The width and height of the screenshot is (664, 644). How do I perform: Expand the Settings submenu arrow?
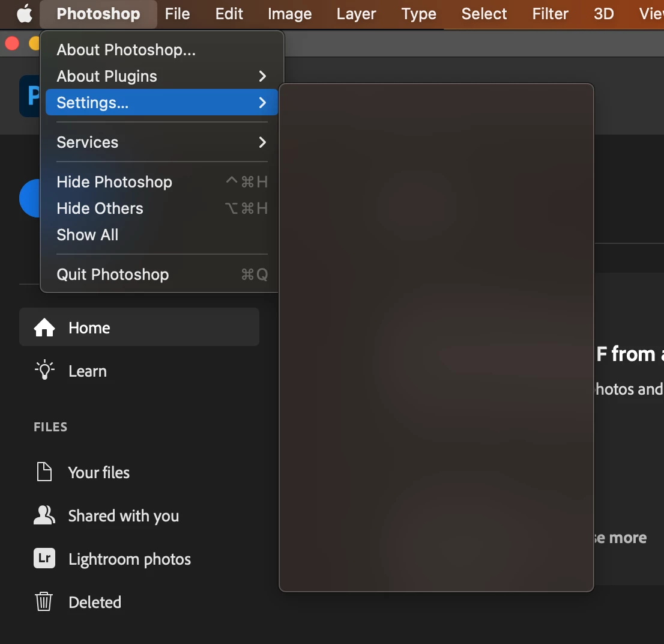pos(262,103)
